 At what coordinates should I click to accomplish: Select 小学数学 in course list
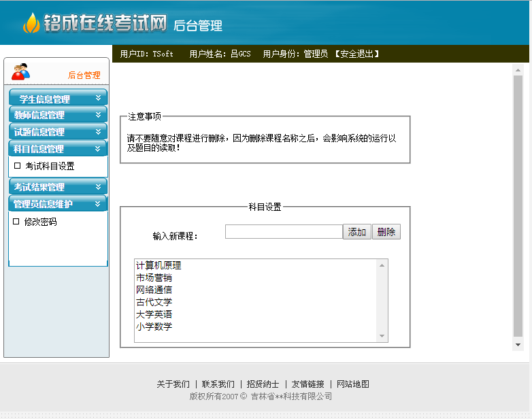(154, 326)
